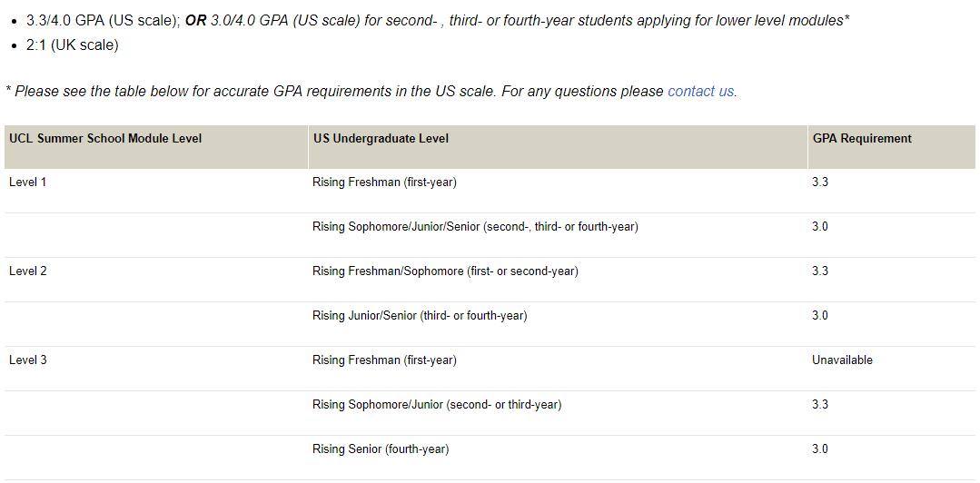Click Rising Freshman (first-year) under Level 3
The height and width of the screenshot is (483, 980).
tap(384, 360)
